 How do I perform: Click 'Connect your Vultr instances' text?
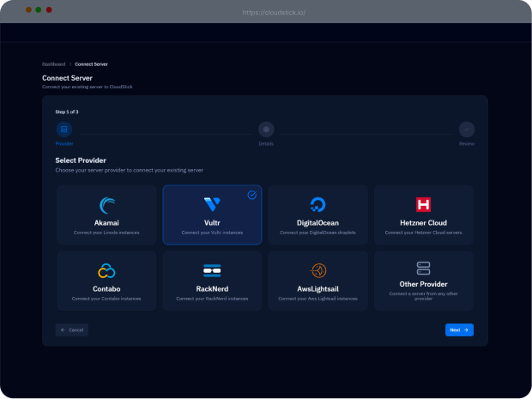(212, 233)
